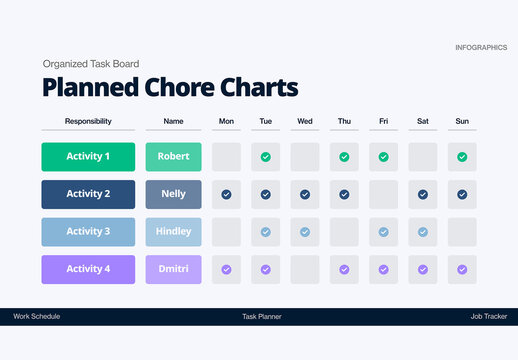Click the INFOGRAPHICS label
Image resolution: width=518 pixels, height=360 pixels.
point(481,48)
